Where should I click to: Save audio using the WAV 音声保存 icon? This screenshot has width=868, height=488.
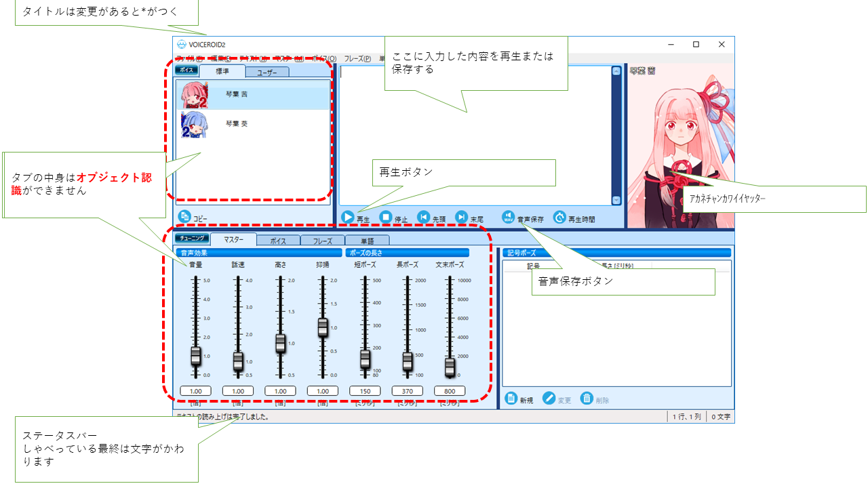[509, 218]
